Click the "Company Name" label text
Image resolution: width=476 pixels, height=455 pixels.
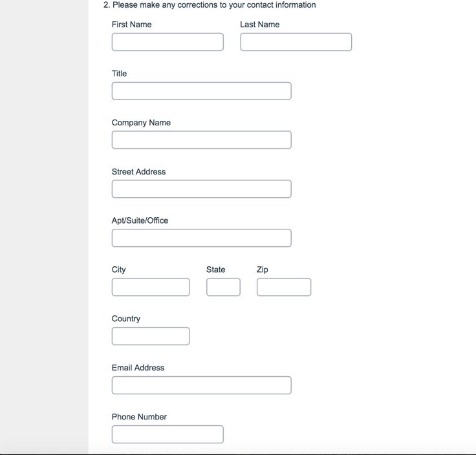141,123
